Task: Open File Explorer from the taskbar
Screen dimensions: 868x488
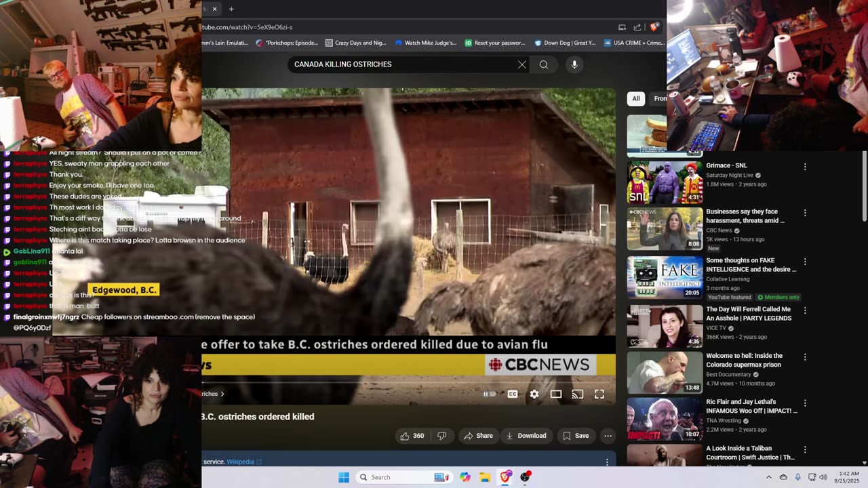Action: [485, 477]
